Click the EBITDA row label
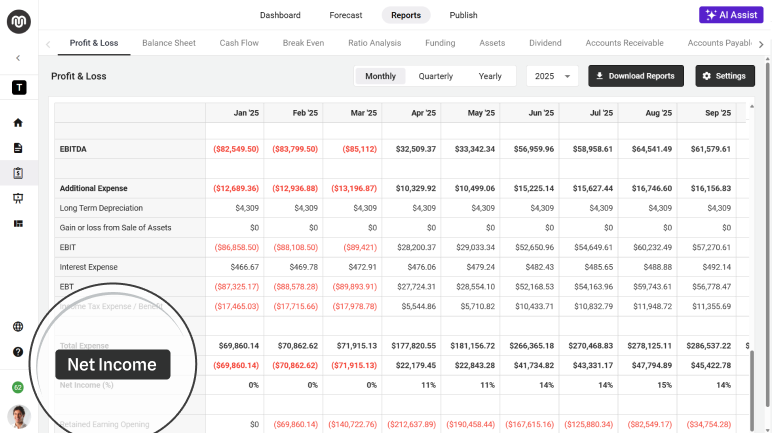The image size is (772, 433). point(73,149)
